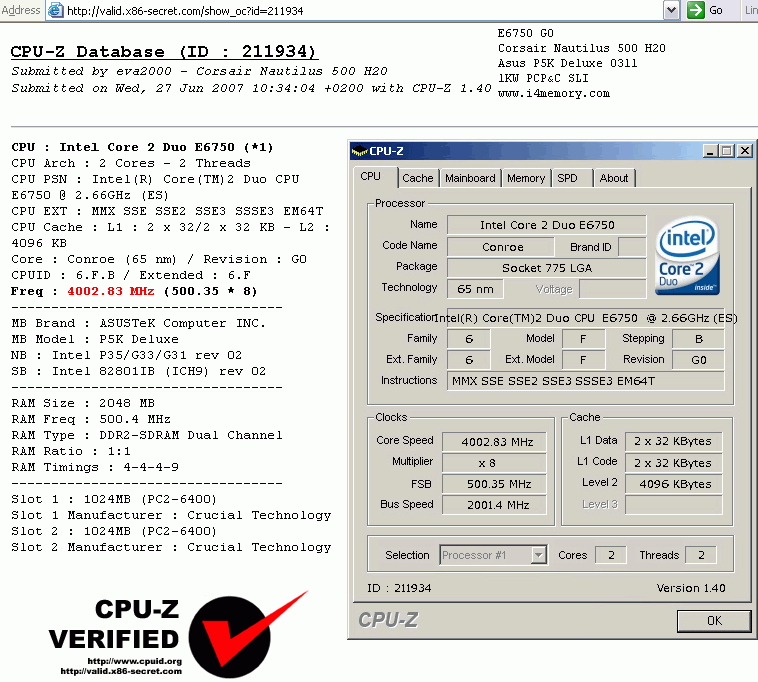758x682 pixels.
Task: Click the OK button in CPU-Z
Action: 714,621
